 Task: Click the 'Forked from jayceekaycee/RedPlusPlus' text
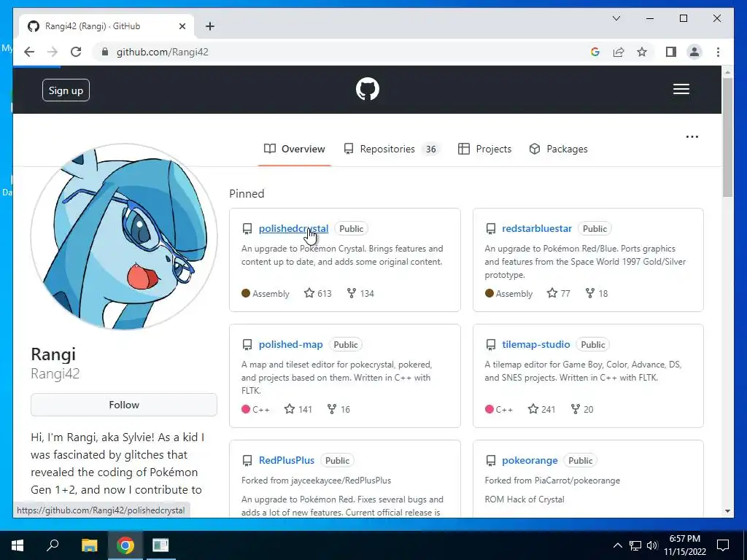[x=316, y=481]
